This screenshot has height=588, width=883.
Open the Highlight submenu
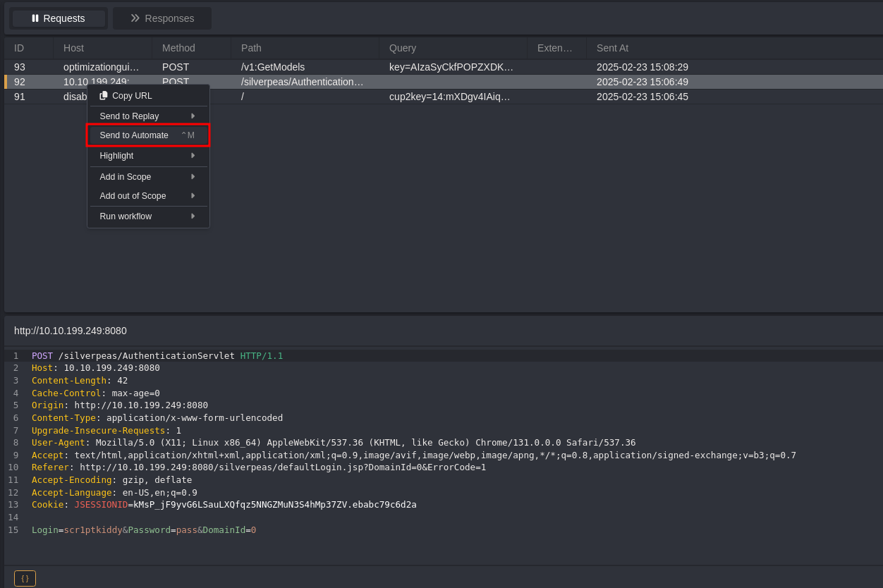[148, 156]
